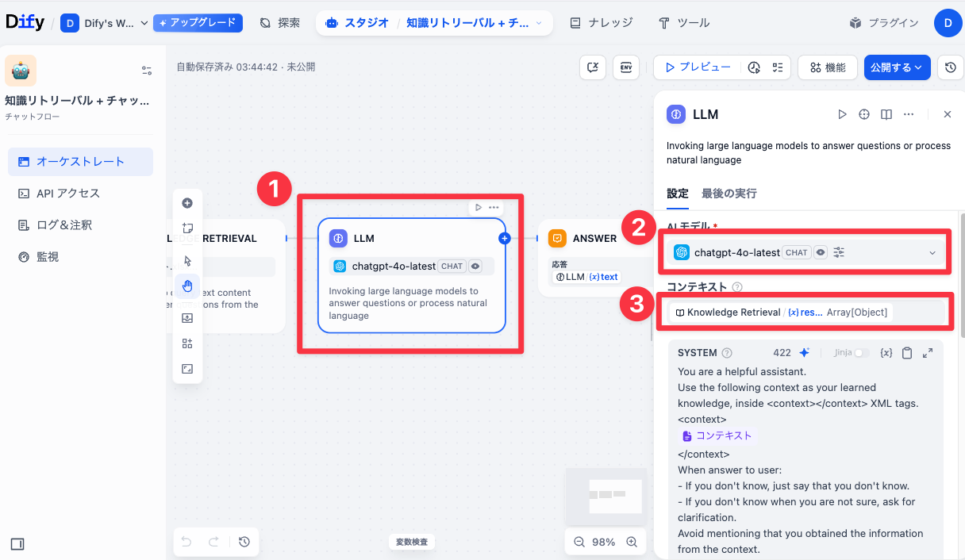Image resolution: width=965 pixels, height=560 pixels.
Task: Open the ENV environment variables icon
Action: point(625,67)
